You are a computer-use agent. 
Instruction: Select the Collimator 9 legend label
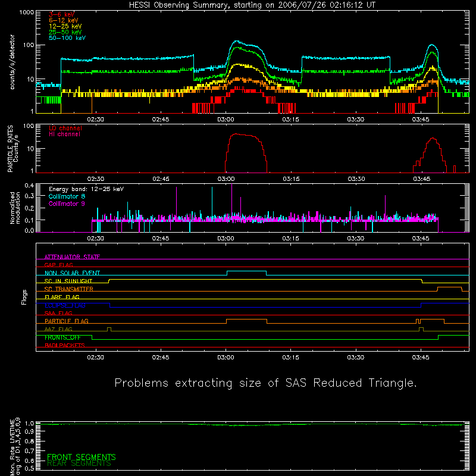[x=67, y=203]
